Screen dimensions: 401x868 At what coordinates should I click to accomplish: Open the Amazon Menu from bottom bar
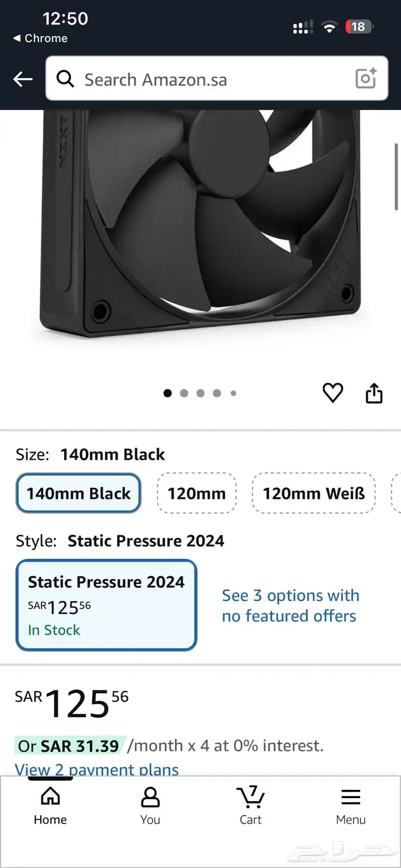coord(351,803)
